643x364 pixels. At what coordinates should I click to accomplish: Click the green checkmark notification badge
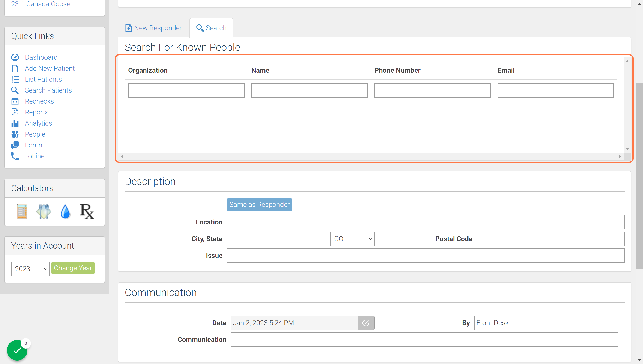pos(17,350)
